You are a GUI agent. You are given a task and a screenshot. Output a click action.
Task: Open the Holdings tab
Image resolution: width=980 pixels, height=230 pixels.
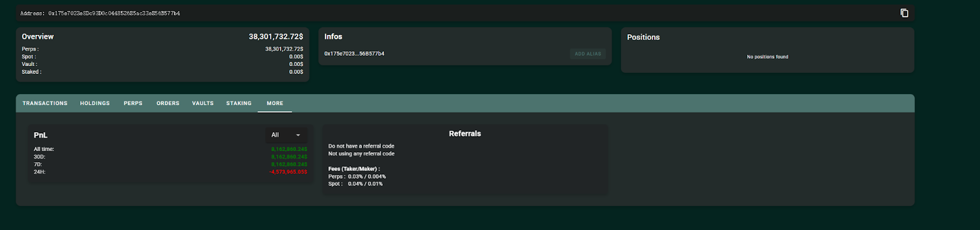point(95,103)
